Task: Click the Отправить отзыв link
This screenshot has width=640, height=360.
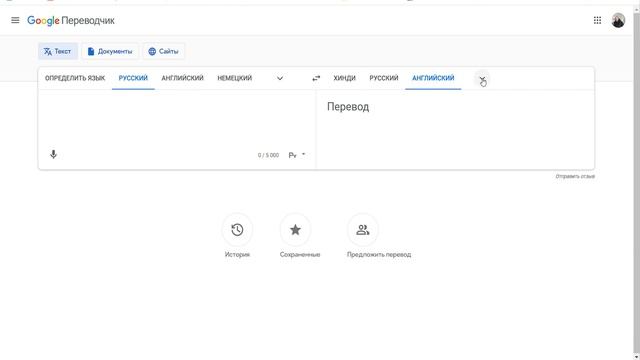Action: click(575, 176)
